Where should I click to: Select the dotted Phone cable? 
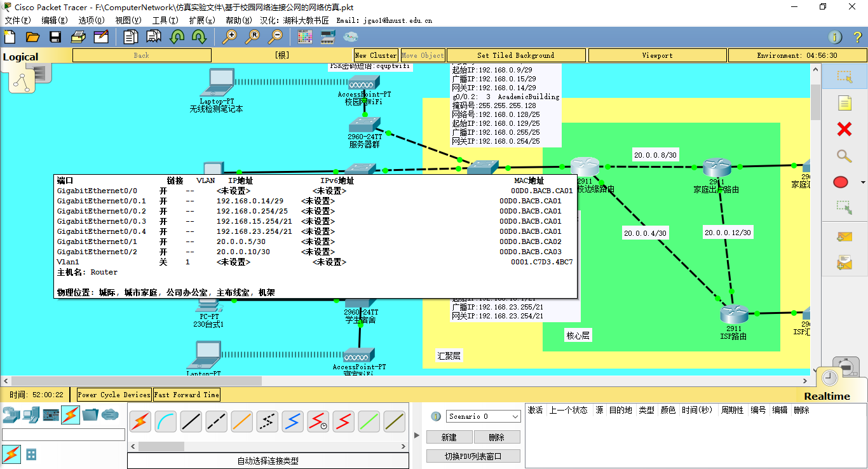pos(268,421)
